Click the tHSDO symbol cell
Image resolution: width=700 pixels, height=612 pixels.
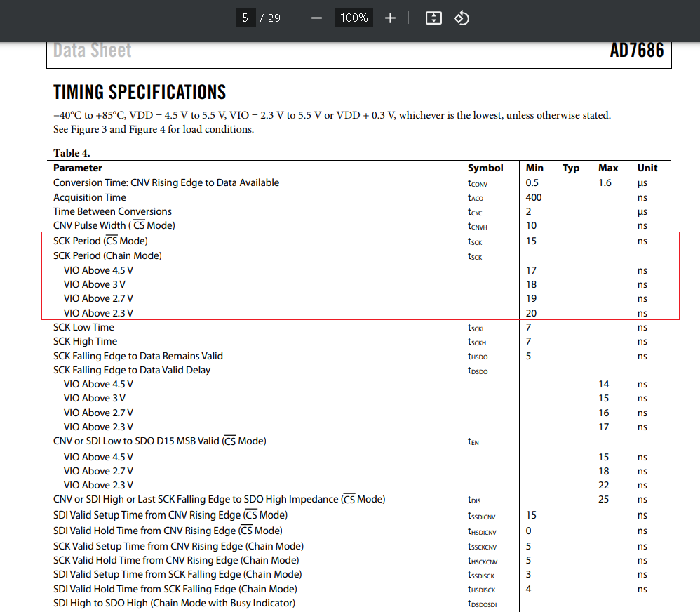click(x=478, y=357)
